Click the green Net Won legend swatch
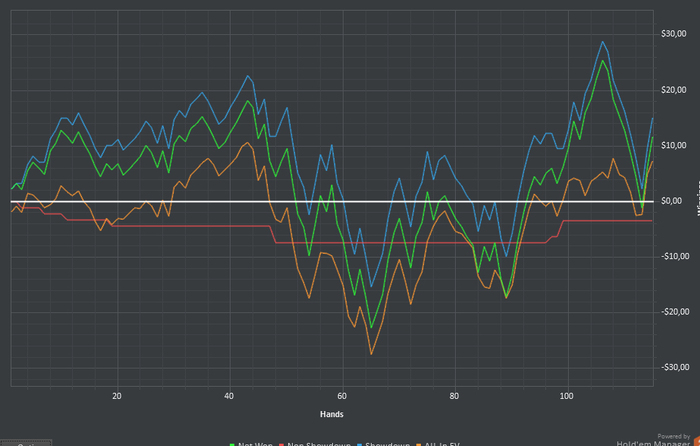The image size is (700, 446). (x=232, y=445)
